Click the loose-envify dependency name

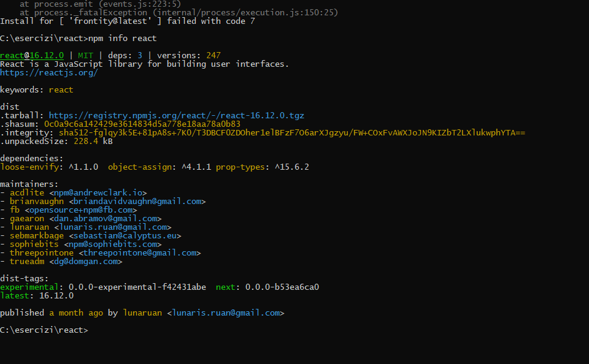point(29,167)
